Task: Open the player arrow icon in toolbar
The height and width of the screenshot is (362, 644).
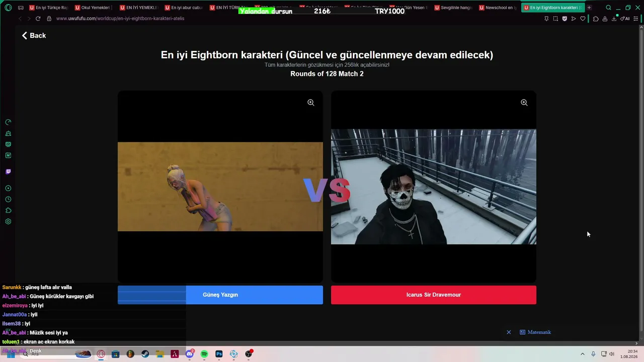Action: pos(574,19)
